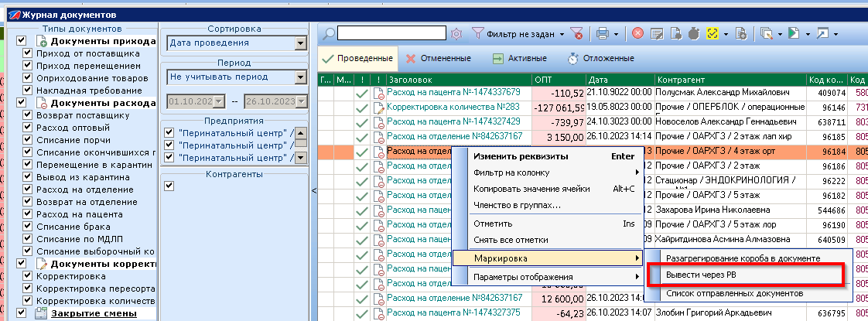The height and width of the screenshot is (321, 868).
Task: Click the printer icon
Action: (x=603, y=34)
